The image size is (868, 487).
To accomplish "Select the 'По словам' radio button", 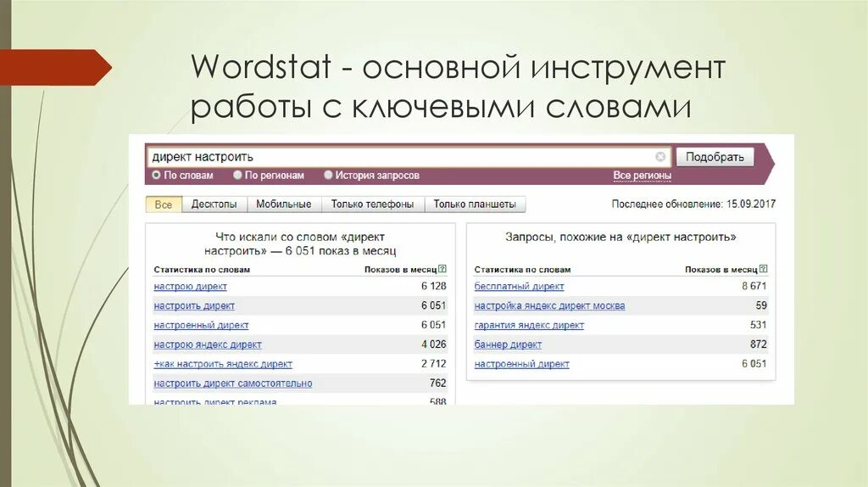I will (x=156, y=175).
